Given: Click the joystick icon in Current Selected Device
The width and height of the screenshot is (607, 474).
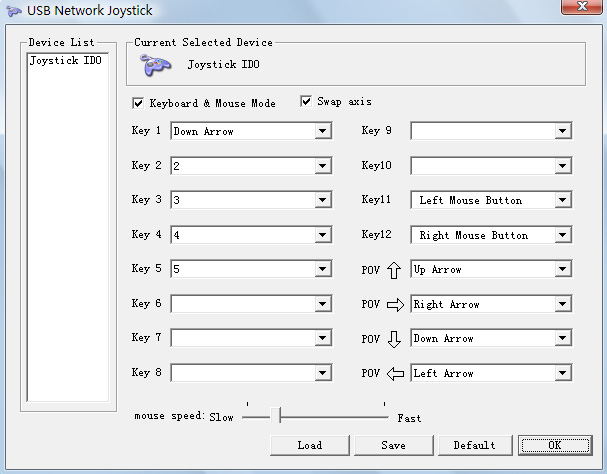Looking at the screenshot, I should pyautogui.click(x=155, y=65).
